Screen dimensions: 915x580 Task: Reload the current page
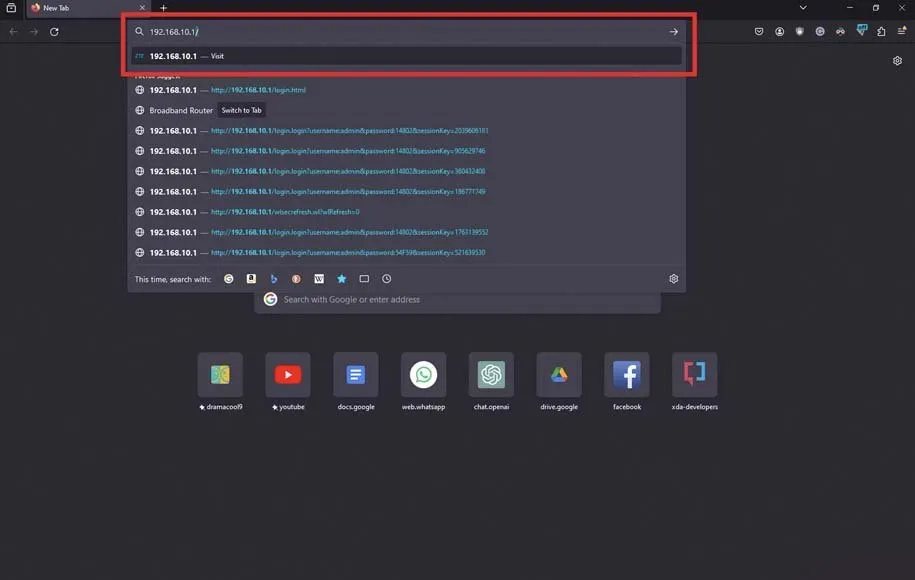(x=54, y=32)
